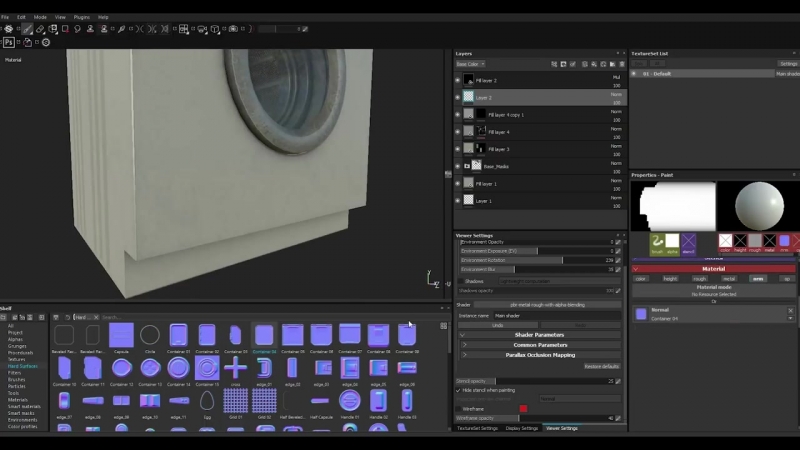Click the stencil slot in Properties

coord(688,242)
